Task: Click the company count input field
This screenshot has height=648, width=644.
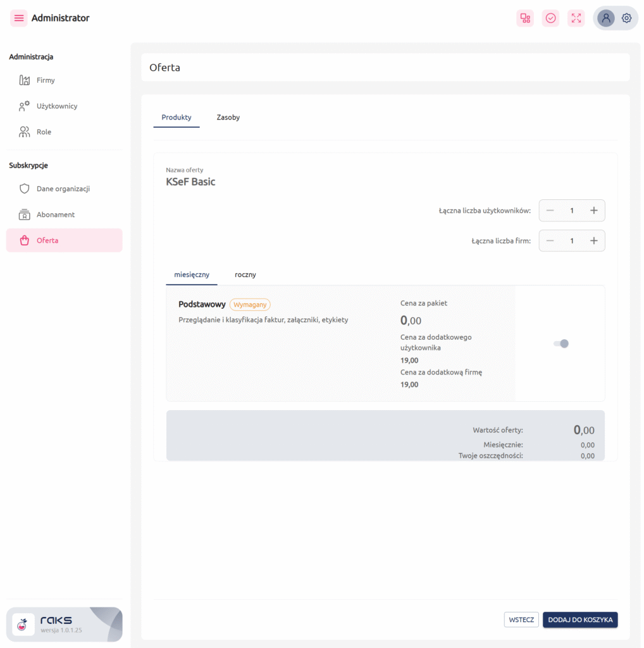Action: tap(572, 240)
